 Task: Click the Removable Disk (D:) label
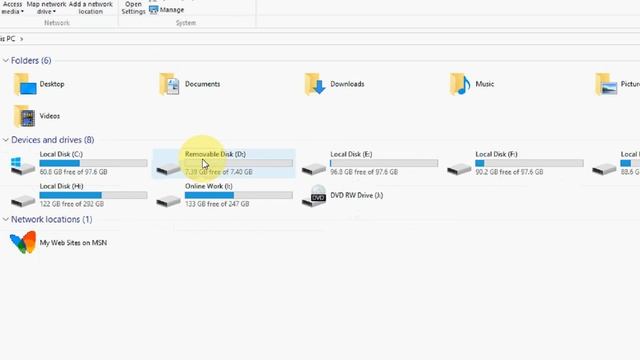(x=216, y=154)
